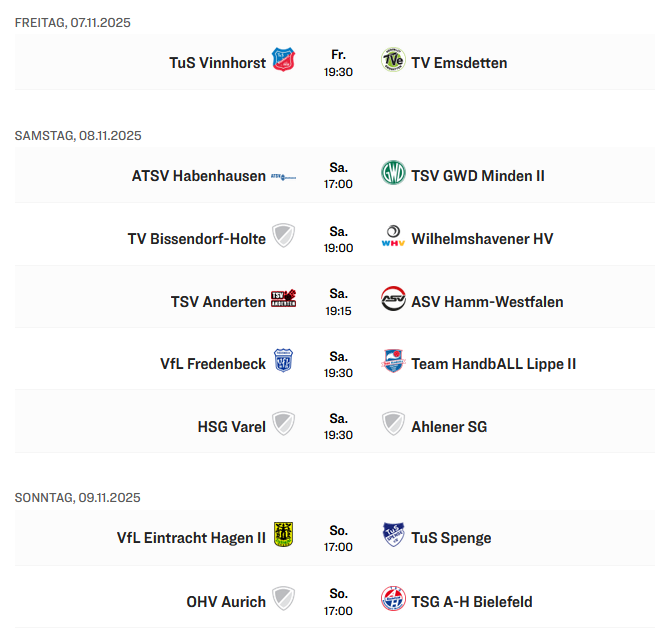
Task: Click the Team HandbALL Lippe II logo
Action: (393, 362)
